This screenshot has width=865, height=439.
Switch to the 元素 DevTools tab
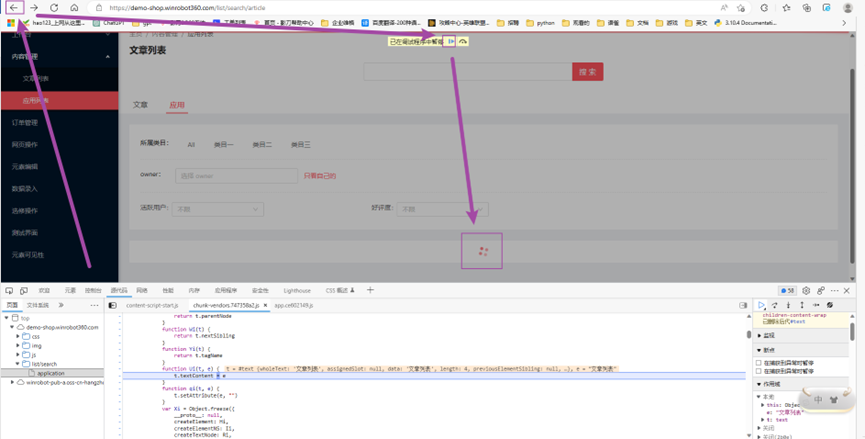[x=70, y=291]
